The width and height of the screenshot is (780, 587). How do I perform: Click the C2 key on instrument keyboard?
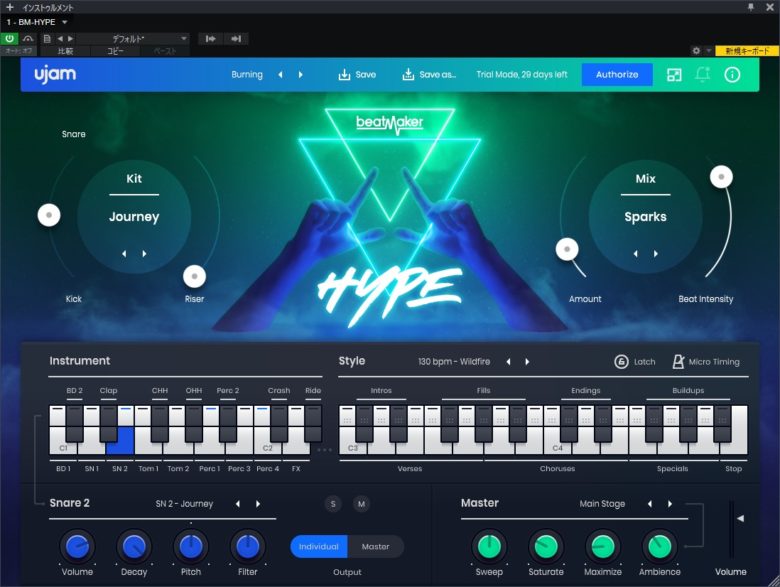[268, 447]
